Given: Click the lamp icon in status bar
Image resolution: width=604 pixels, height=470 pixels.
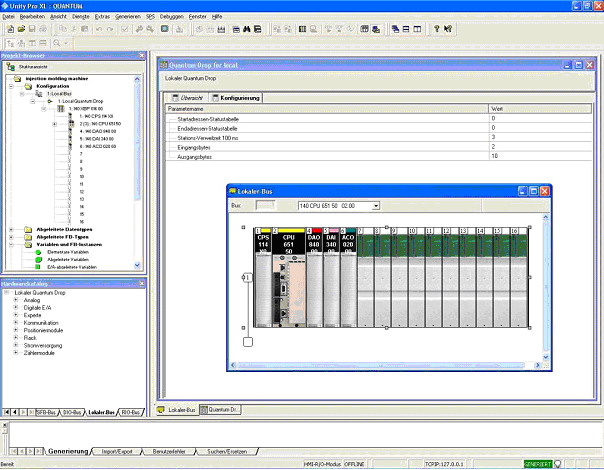Looking at the screenshot, I should pyautogui.click(x=557, y=464).
